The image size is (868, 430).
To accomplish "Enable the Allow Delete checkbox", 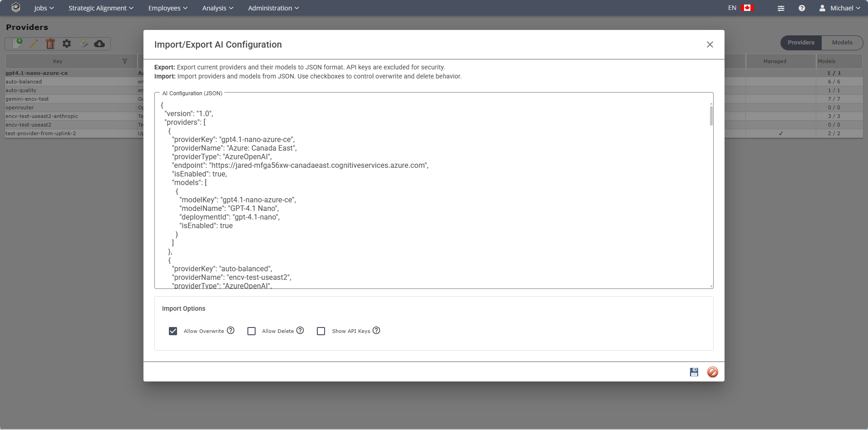I will (x=252, y=331).
